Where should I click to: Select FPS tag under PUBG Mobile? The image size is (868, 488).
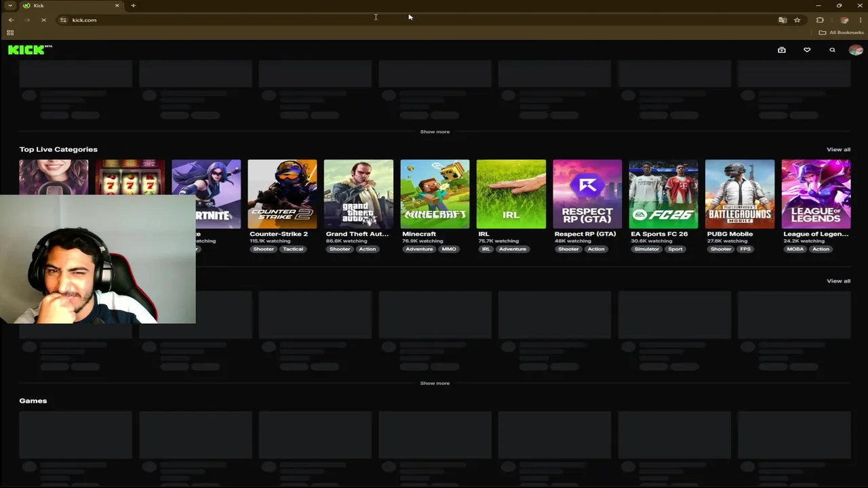(746, 249)
